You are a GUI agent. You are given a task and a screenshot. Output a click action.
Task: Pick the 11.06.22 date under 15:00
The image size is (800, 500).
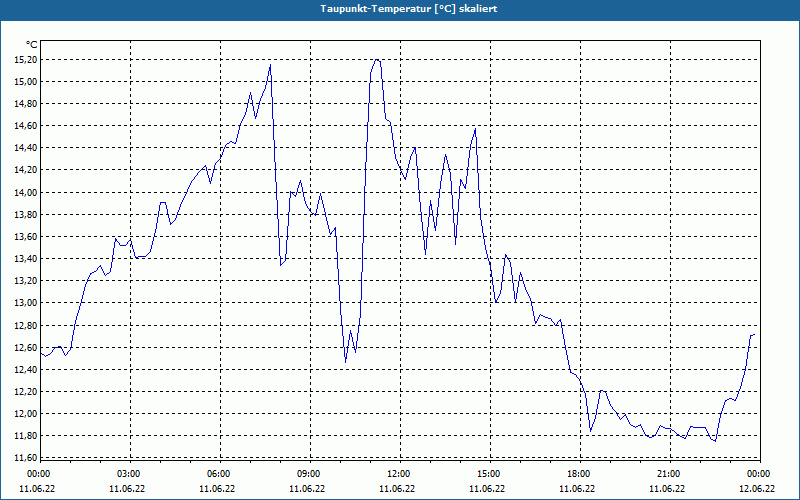[x=487, y=489]
